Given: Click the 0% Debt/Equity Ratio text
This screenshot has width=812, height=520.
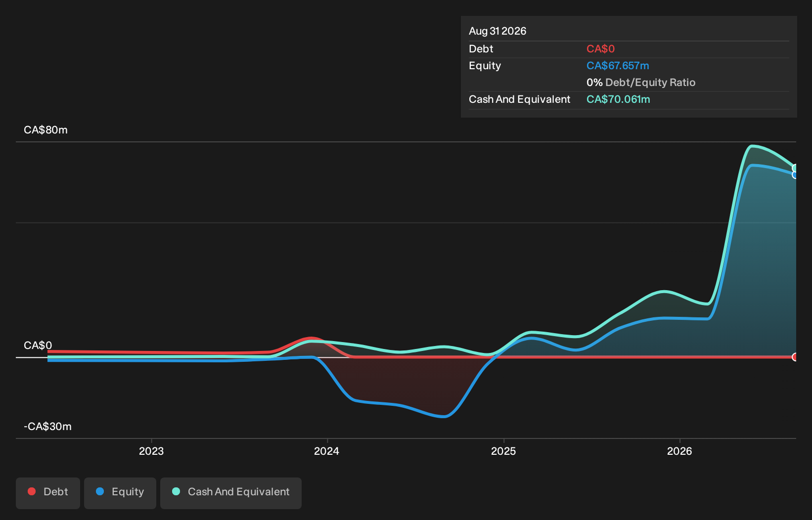Looking at the screenshot, I should pyautogui.click(x=641, y=83).
